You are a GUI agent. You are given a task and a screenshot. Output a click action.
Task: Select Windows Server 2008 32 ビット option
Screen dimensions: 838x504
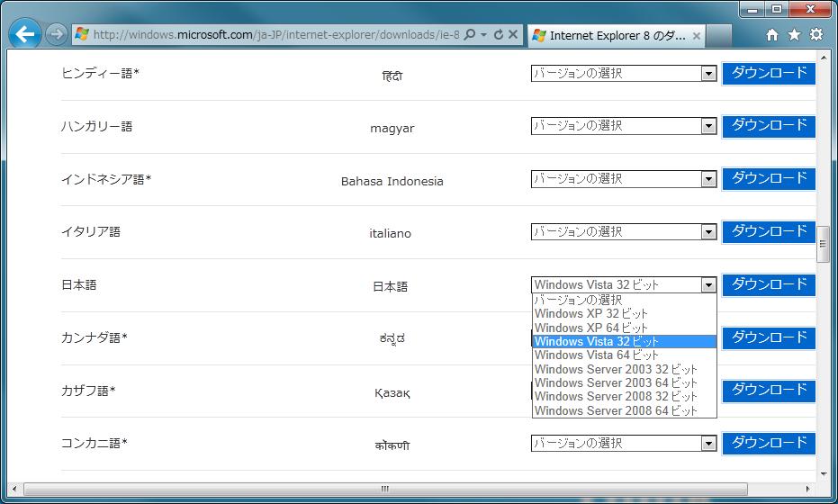click(625, 397)
